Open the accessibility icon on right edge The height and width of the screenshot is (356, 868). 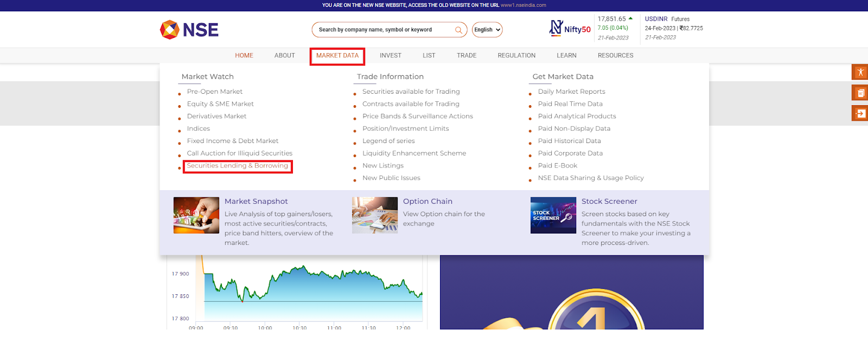click(860, 72)
